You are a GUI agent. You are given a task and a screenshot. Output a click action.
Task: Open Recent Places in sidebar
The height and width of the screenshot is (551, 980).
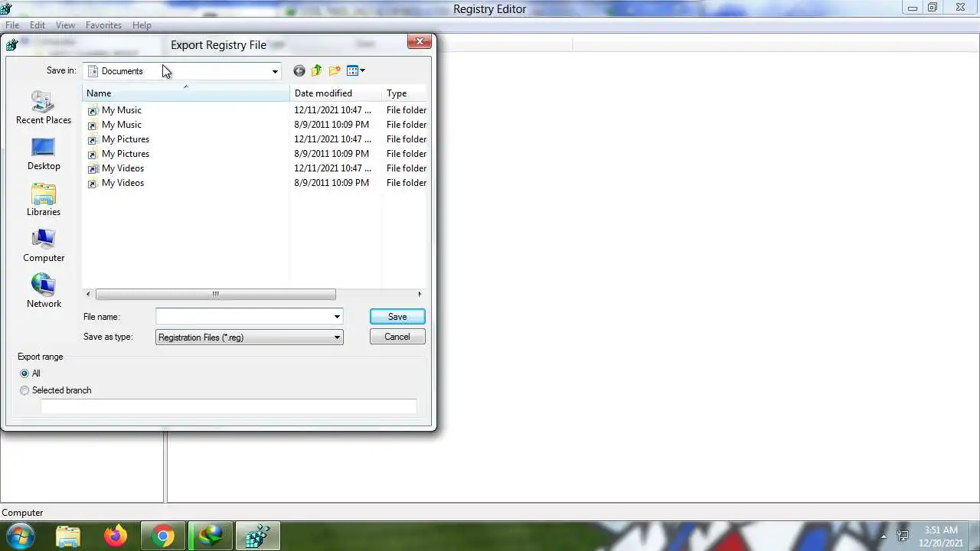44,108
